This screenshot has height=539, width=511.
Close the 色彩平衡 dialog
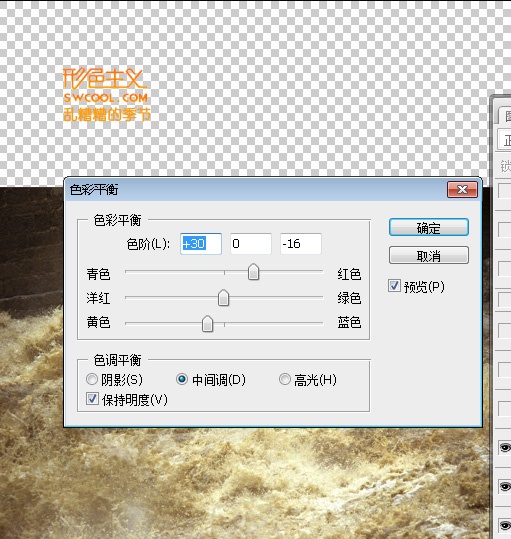[462, 189]
